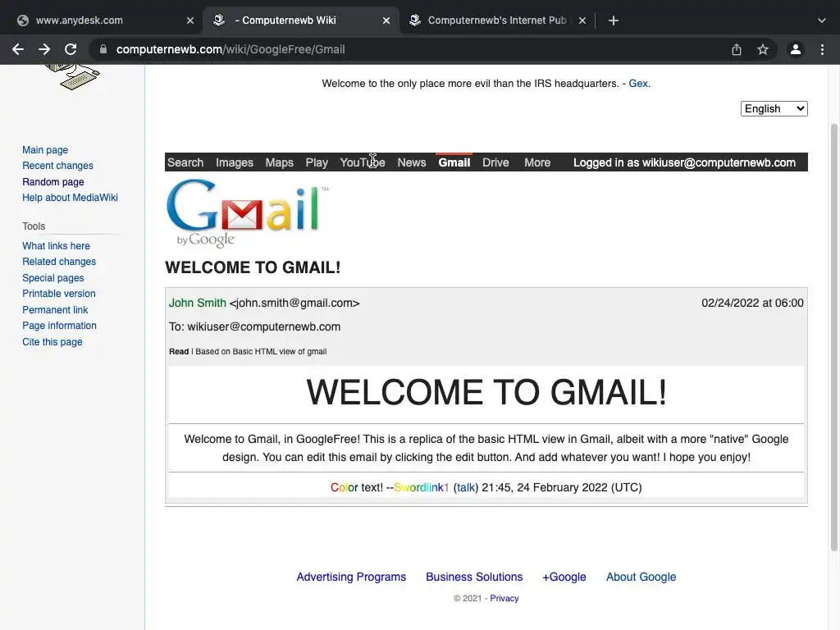Bookmark this page with the star icon
Screen dimensions: 840x630
point(763,49)
